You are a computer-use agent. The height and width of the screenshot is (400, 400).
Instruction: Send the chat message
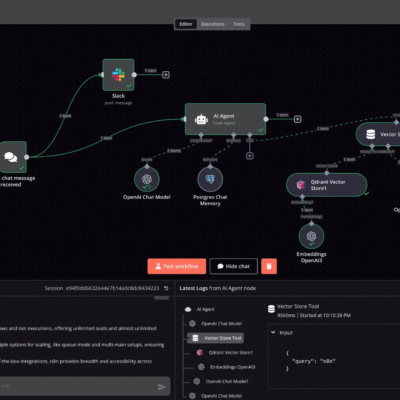point(161,387)
